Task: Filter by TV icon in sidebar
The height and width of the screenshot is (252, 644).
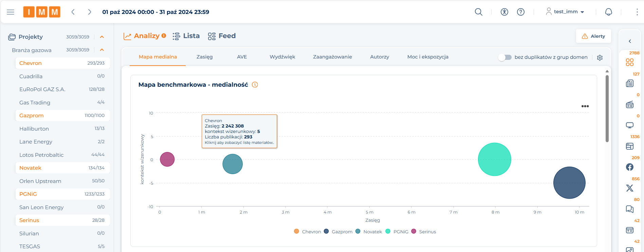Action: point(630,125)
